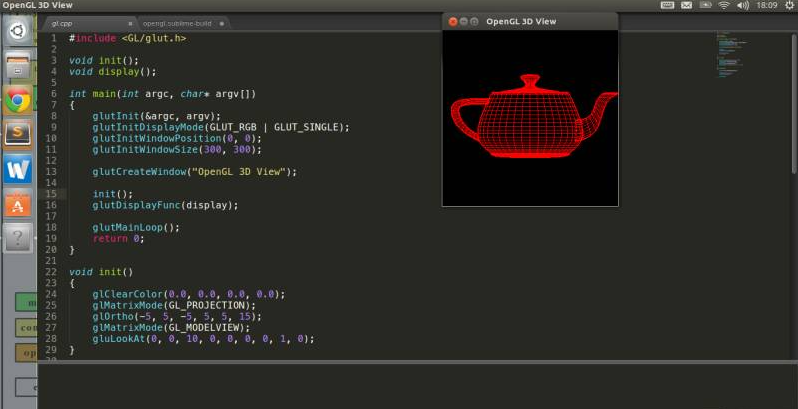Click the red wireframe teapot rendering
This screenshot has width=798, height=409.
[x=533, y=116]
